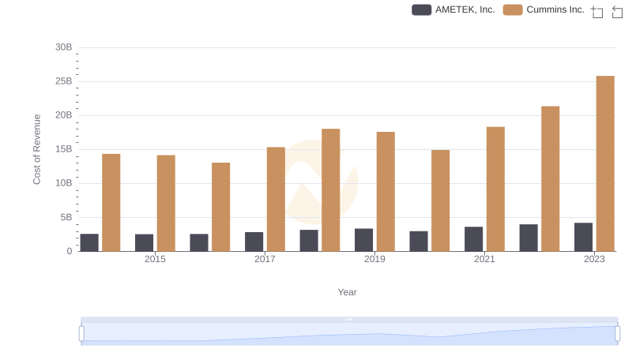Click the 30B y-axis tick label
This screenshot has height=364, width=632.
[63, 47]
